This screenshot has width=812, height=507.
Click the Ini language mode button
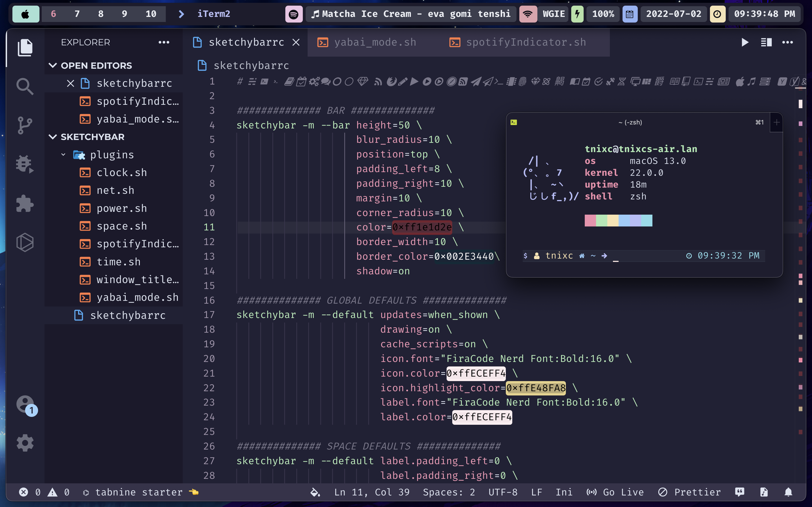pos(564,492)
